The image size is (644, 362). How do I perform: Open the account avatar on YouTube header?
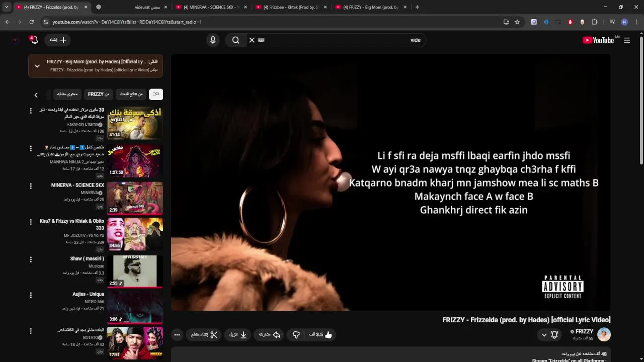(x=16, y=40)
